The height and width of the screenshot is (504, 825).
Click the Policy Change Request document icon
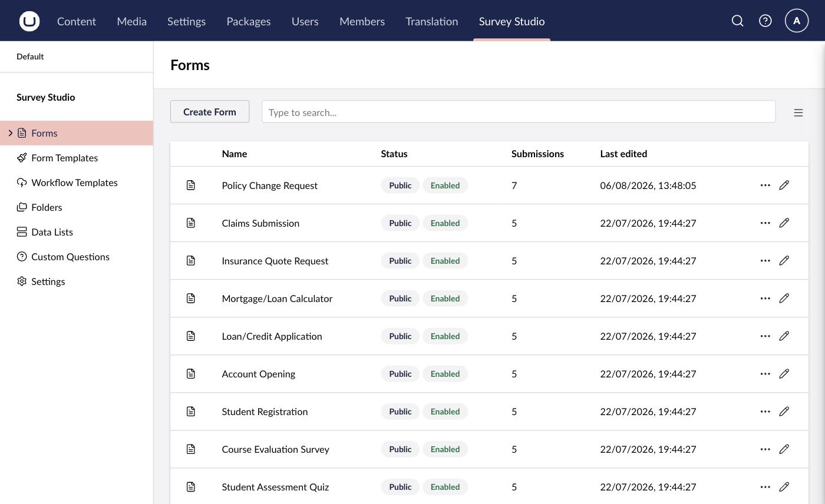click(191, 185)
